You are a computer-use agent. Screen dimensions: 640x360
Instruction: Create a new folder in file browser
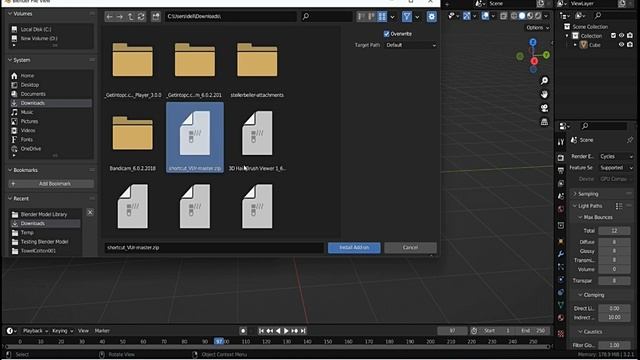[156, 17]
